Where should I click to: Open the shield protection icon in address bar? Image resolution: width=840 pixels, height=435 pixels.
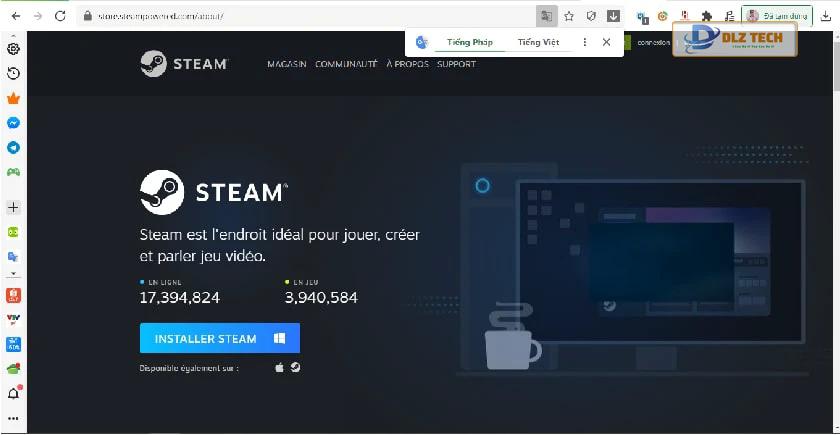point(591,16)
